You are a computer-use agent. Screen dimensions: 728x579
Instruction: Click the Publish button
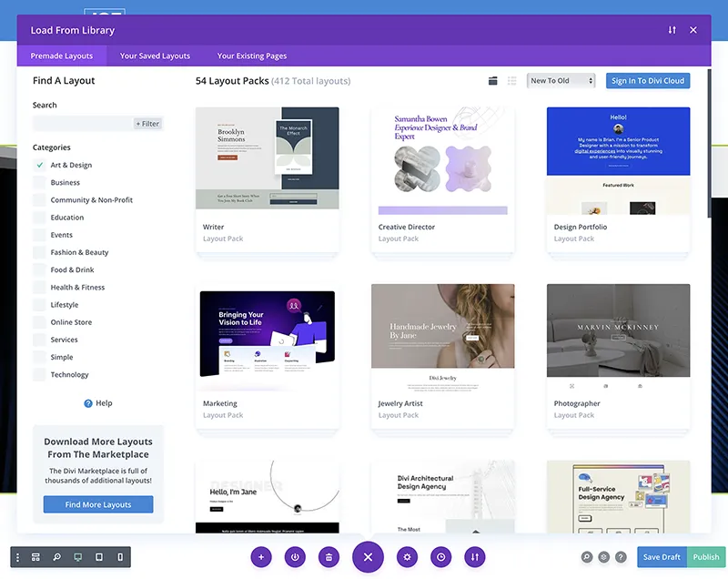[x=706, y=557]
